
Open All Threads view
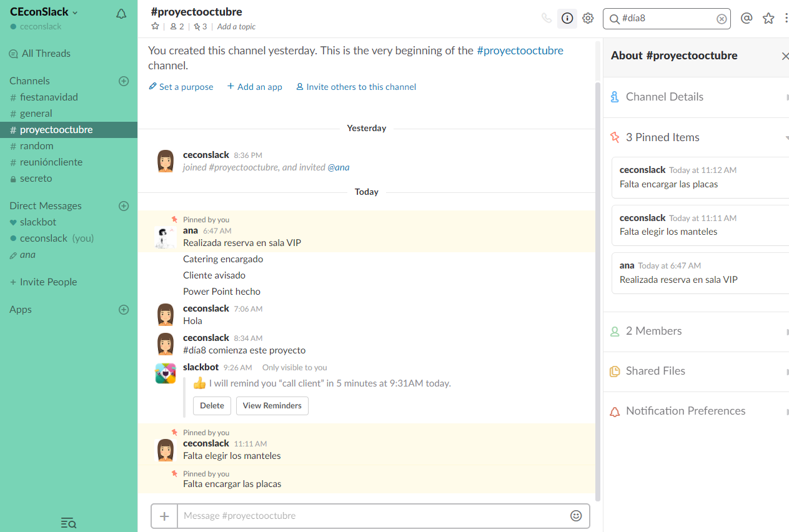[x=46, y=54]
